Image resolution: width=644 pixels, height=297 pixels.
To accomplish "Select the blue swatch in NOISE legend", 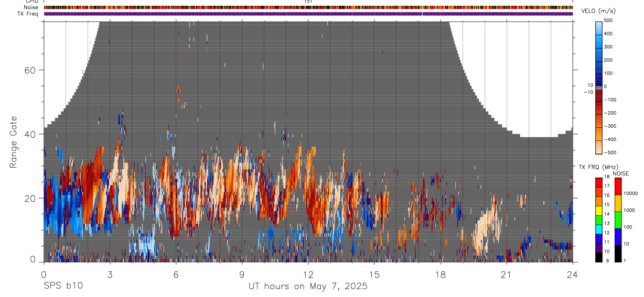I will [x=618, y=237].
